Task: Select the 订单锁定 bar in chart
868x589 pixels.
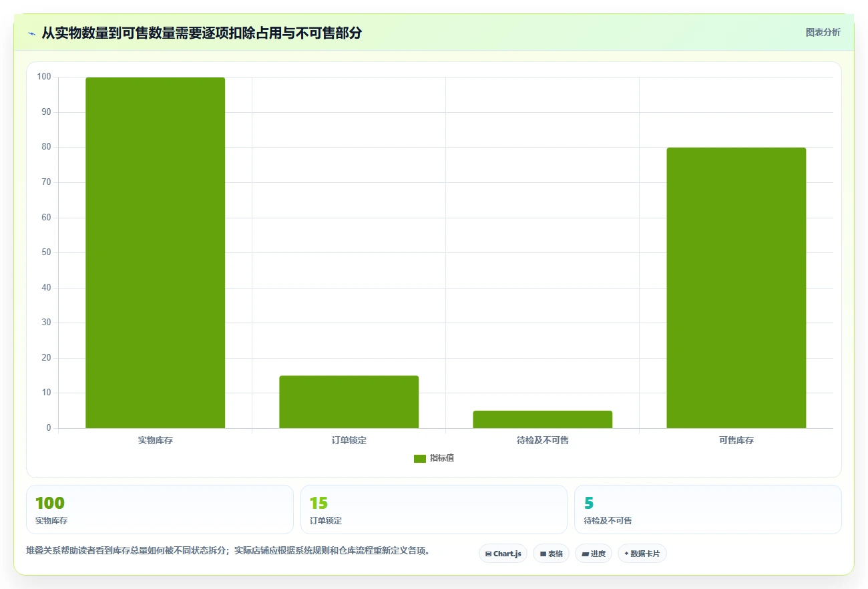Action: (x=349, y=402)
